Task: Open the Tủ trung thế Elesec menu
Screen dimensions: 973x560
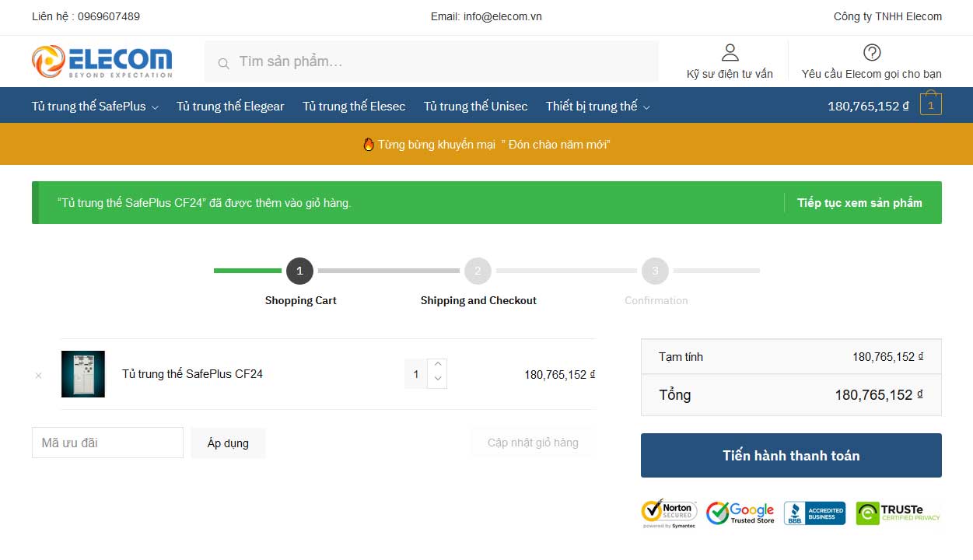Action: (x=354, y=106)
